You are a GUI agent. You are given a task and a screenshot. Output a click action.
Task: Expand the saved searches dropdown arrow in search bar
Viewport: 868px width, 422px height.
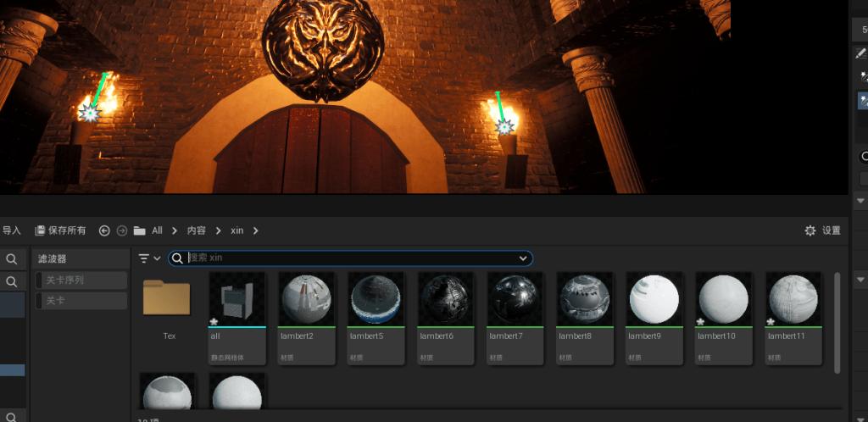(x=522, y=258)
